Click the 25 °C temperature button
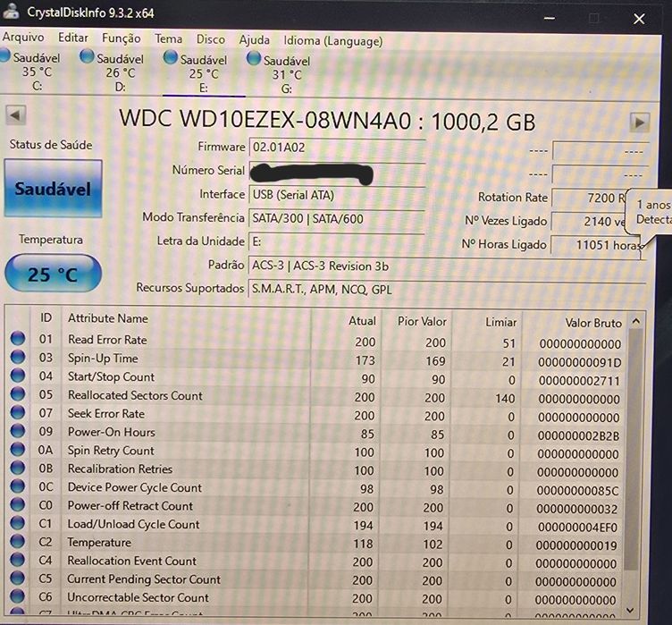The width and height of the screenshot is (672, 625). coord(53,274)
